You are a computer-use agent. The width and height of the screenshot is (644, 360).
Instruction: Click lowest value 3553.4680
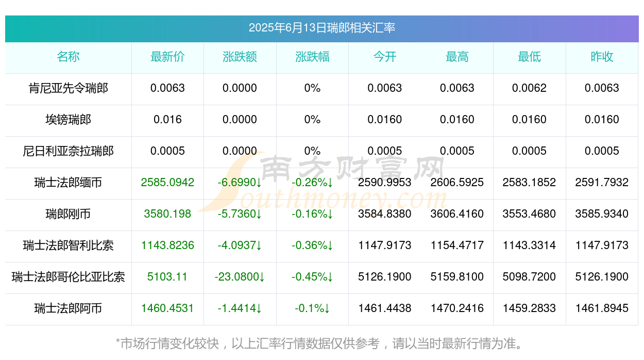point(530,214)
